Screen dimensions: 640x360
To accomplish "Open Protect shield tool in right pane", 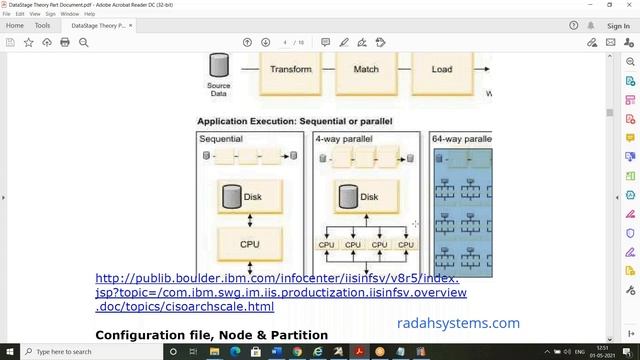I will click(x=630, y=233).
